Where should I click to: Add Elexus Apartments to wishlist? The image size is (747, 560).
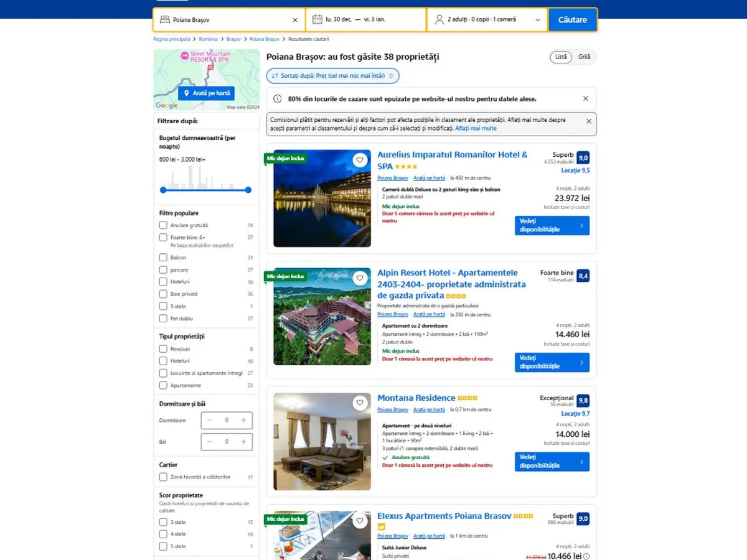[360, 521]
